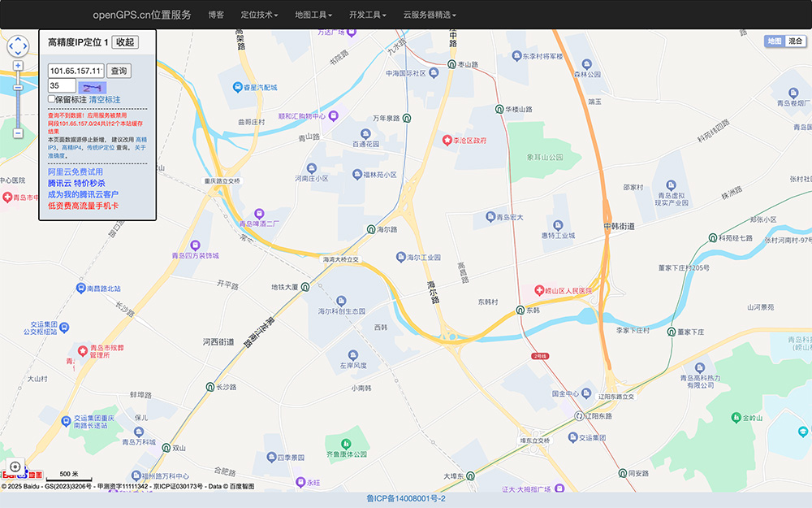Click the map zoom slider handle
Image resolution: width=812 pixels, height=508 pixels.
pos(18,88)
